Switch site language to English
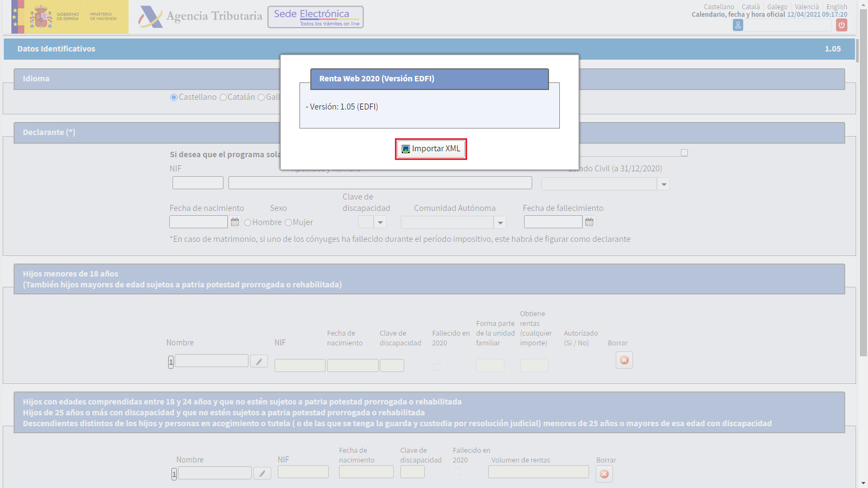Viewport: 868px width, 488px height. [837, 7]
